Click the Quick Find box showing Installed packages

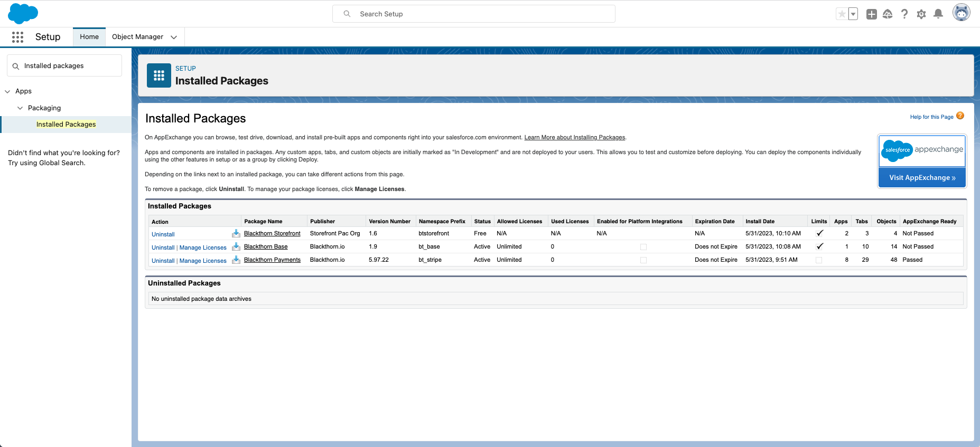tap(64, 66)
